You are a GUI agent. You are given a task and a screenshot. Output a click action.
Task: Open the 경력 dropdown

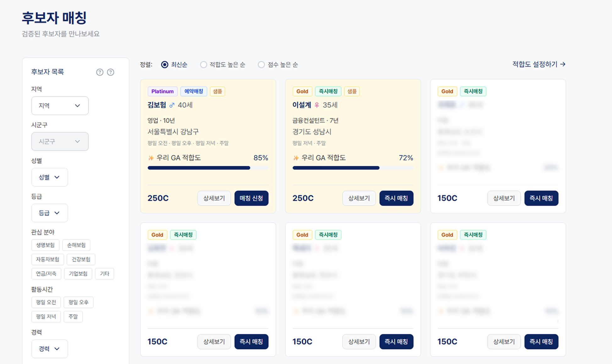(49, 349)
